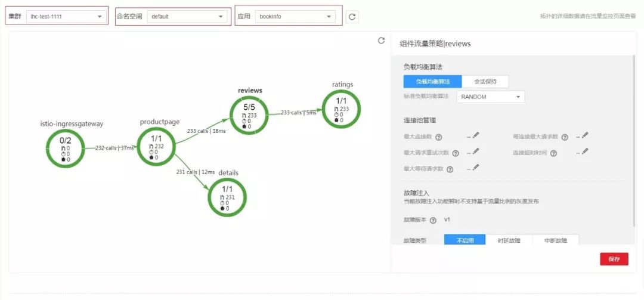Edit the 最大请求重试次数 value with its pencil icon
Image resolution: width=644 pixels, height=300 pixels.
click(476, 151)
